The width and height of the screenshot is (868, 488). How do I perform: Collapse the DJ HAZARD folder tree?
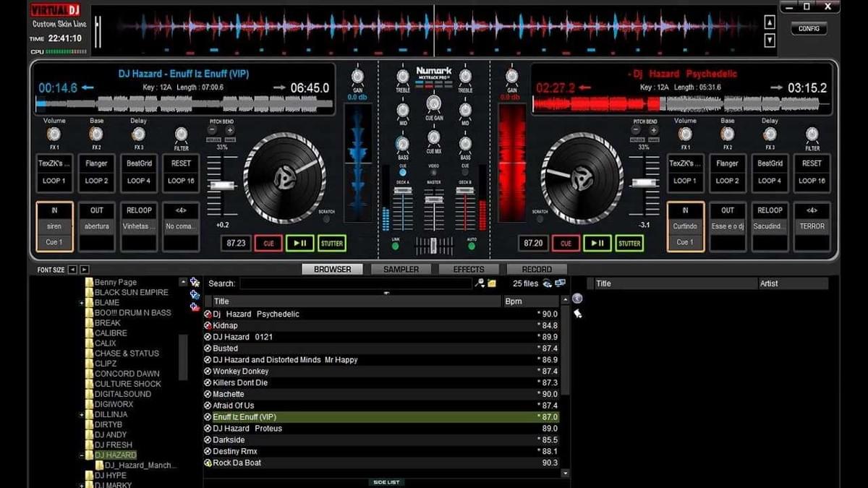[82, 455]
